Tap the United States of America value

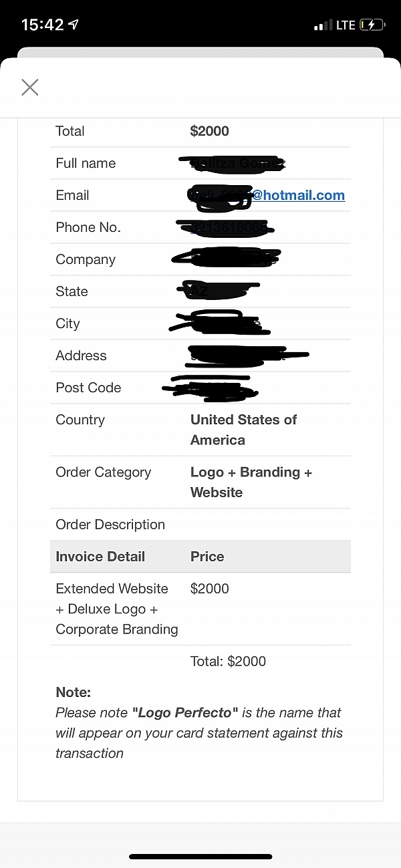(x=243, y=430)
